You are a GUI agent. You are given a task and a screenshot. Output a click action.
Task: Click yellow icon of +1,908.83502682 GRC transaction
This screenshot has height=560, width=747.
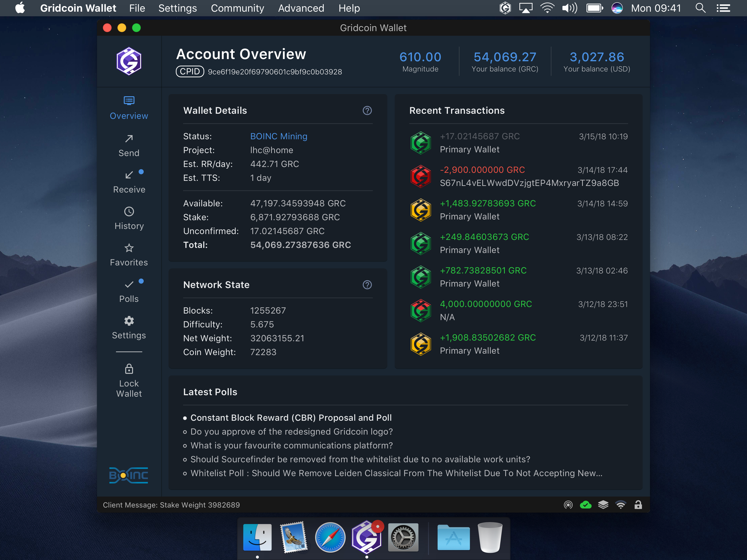click(420, 344)
